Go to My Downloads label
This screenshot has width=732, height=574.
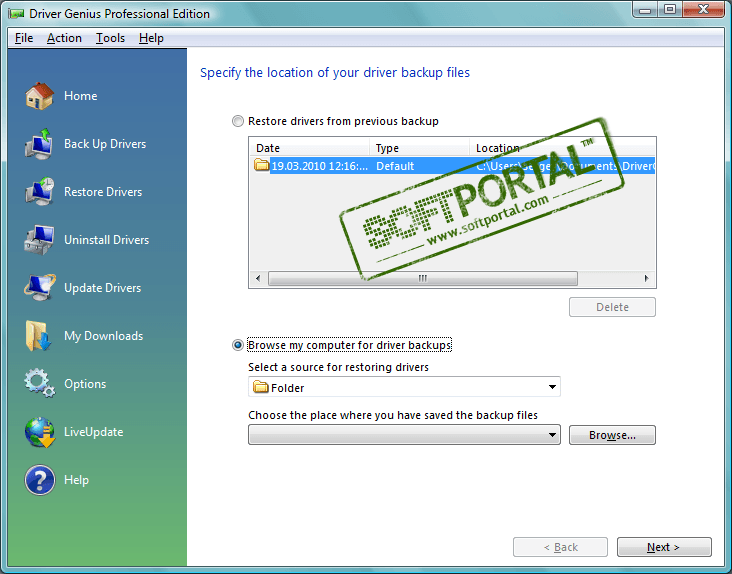point(104,336)
